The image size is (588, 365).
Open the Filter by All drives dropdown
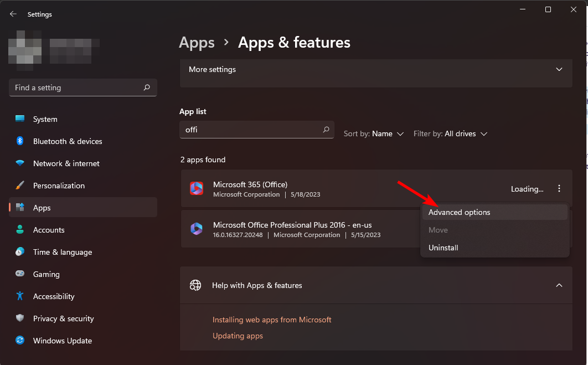[x=450, y=133]
